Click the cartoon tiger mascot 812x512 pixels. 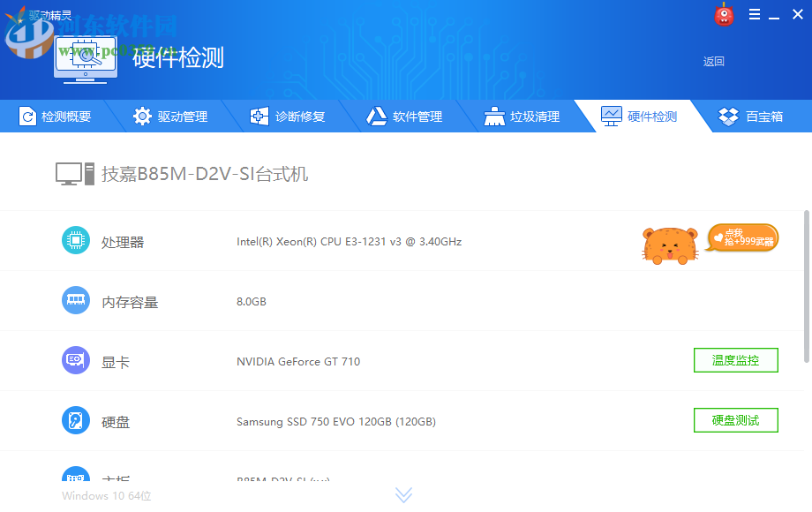[669, 245]
